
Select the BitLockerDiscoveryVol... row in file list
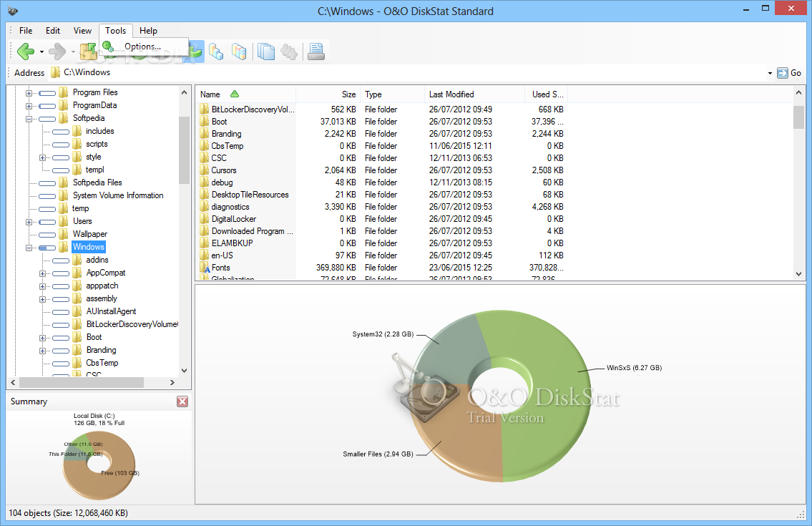coord(382,109)
